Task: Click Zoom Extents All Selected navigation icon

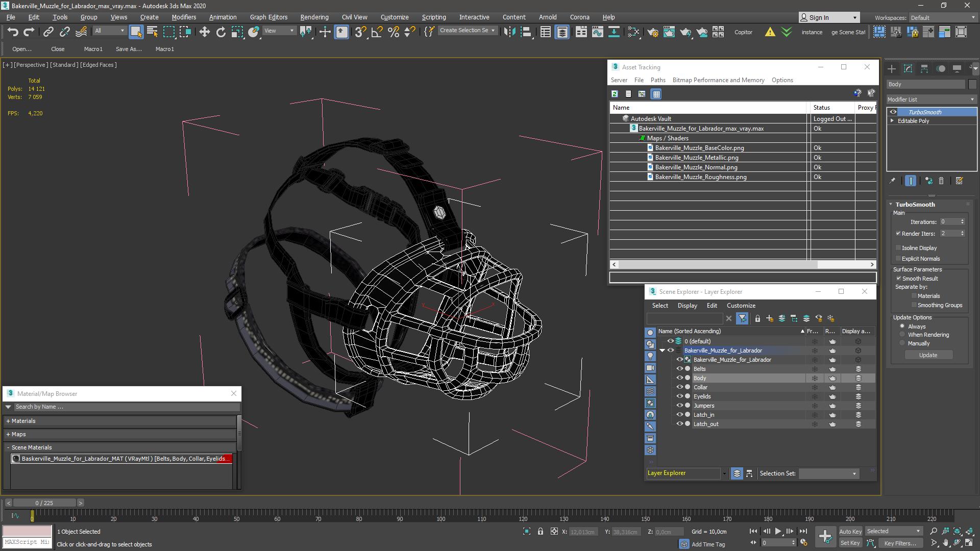Action: [x=969, y=532]
